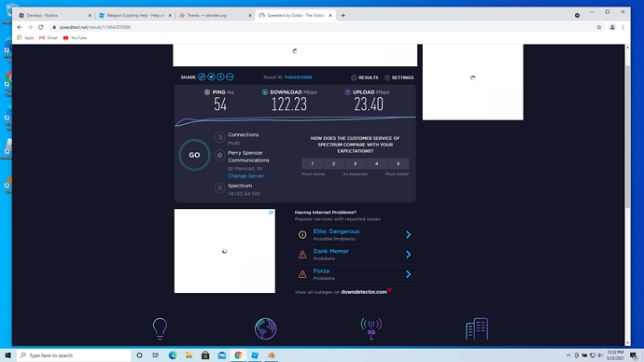Open Elite: Dangerous outage link
The image size is (644, 362).
tap(336, 231)
